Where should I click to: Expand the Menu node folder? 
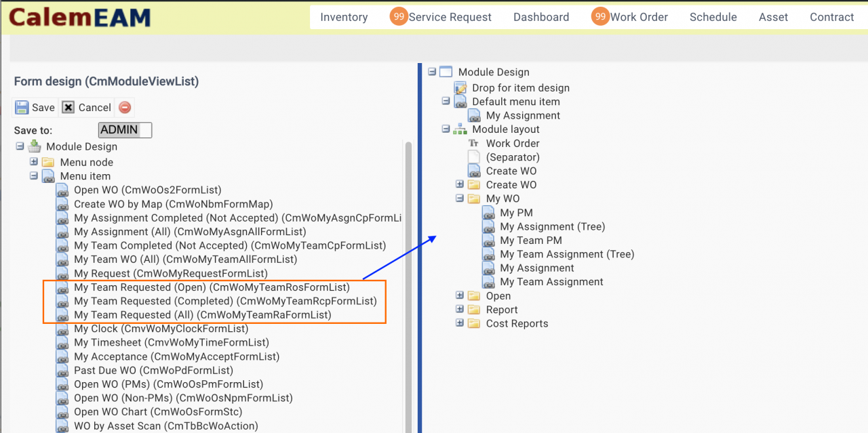[x=34, y=162]
